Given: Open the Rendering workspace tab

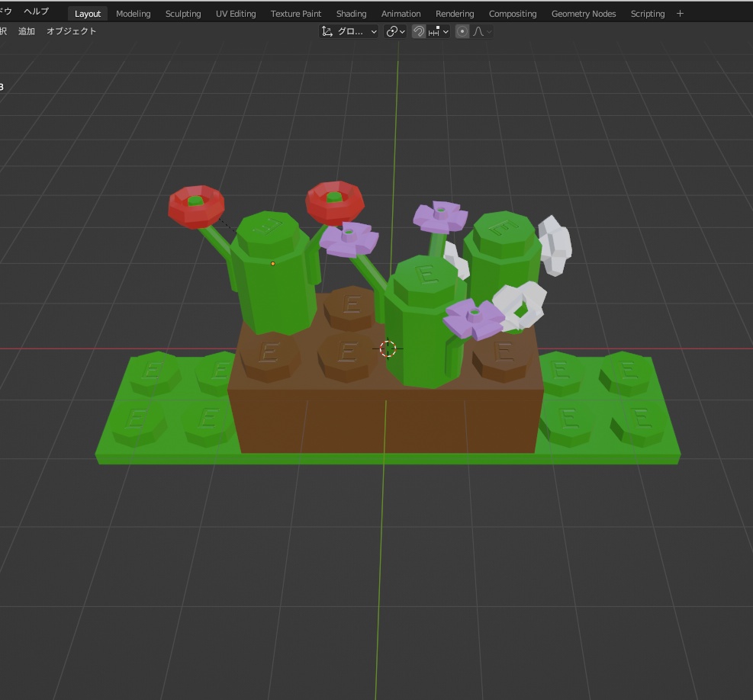Looking at the screenshot, I should point(454,14).
